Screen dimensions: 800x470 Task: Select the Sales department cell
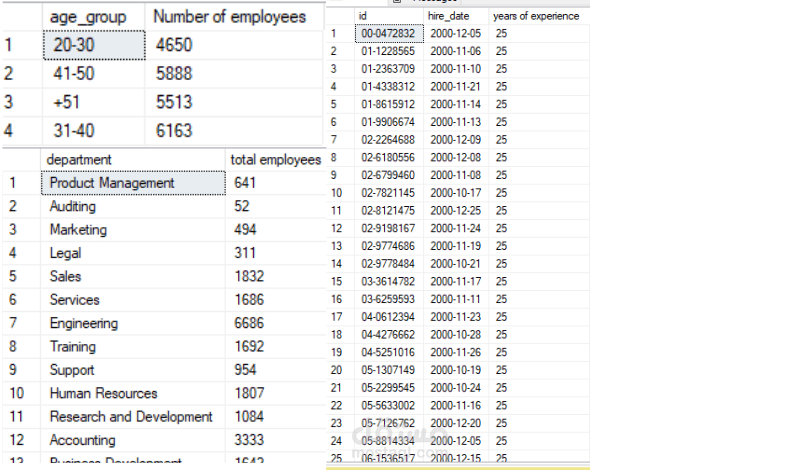(x=133, y=277)
